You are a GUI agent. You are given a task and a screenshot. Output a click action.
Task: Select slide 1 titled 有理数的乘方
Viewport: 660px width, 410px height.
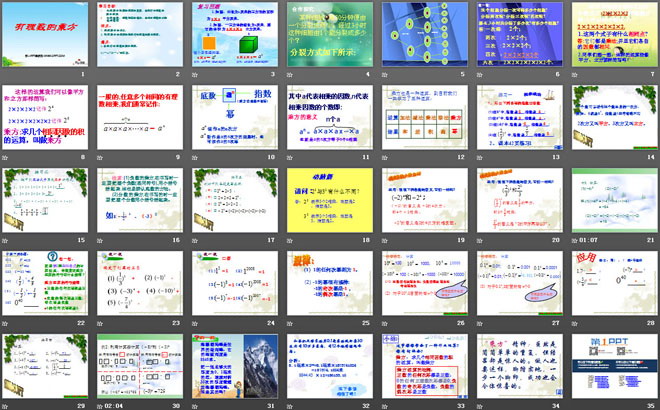(45, 34)
